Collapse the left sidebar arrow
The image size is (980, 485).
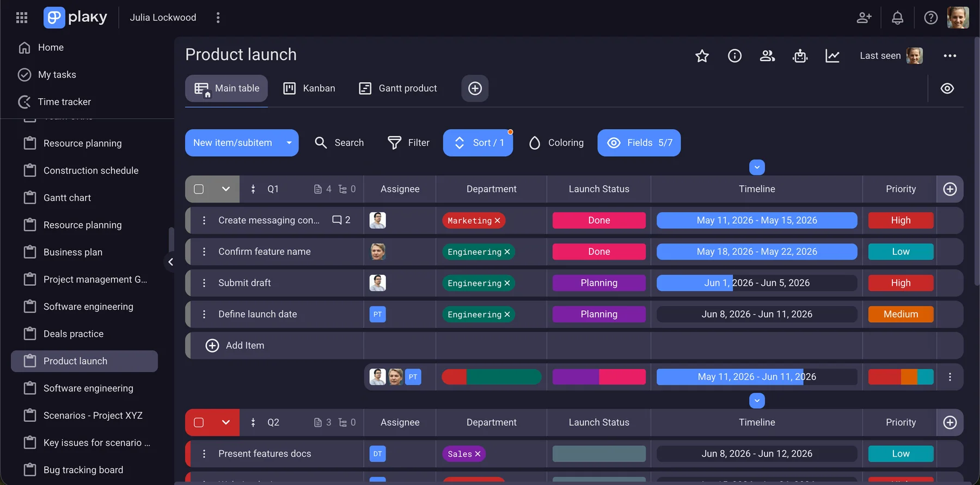coord(170,262)
